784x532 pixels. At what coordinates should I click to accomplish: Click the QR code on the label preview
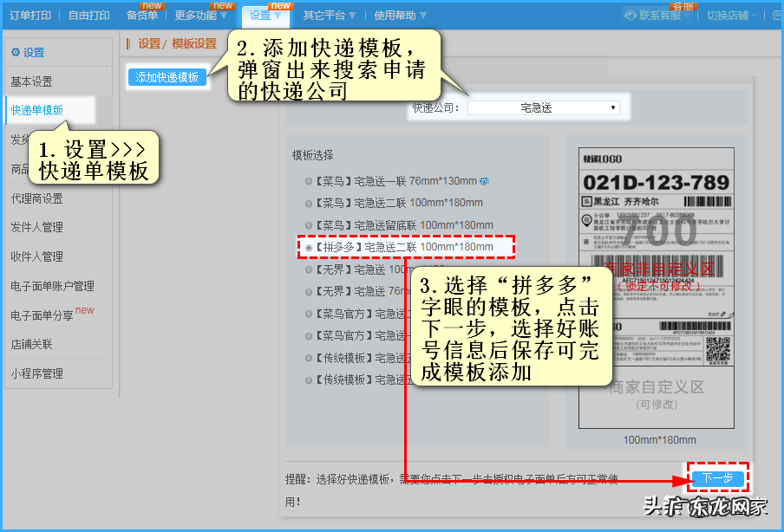pos(716,349)
